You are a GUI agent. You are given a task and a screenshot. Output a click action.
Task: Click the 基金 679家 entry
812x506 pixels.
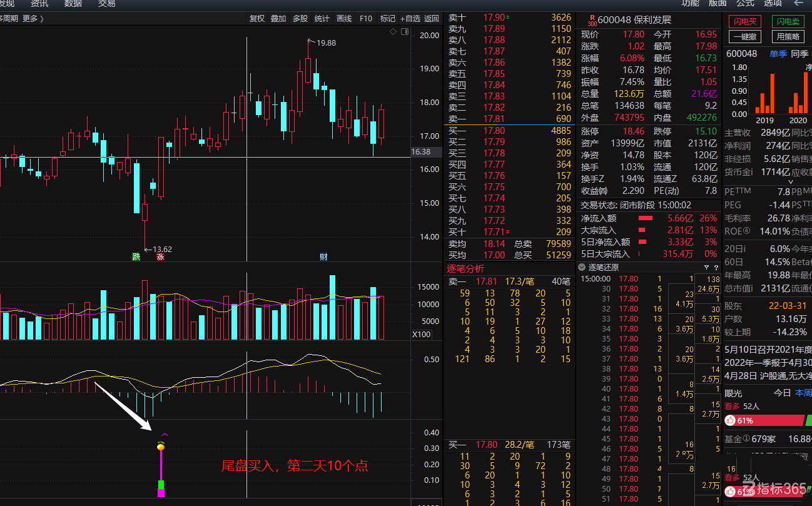(749, 439)
